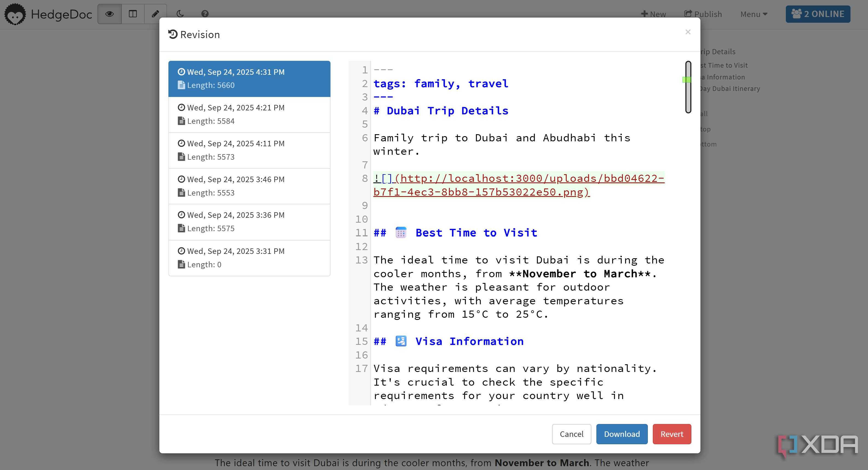Click the calendar emoji in Best Time heading
Viewport: 868px width, 470px height.
401,233
